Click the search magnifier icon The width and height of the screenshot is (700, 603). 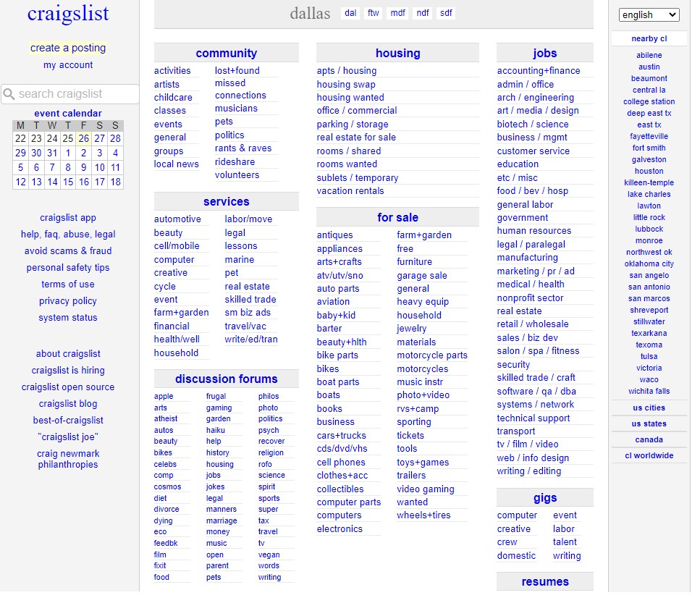click(x=9, y=93)
